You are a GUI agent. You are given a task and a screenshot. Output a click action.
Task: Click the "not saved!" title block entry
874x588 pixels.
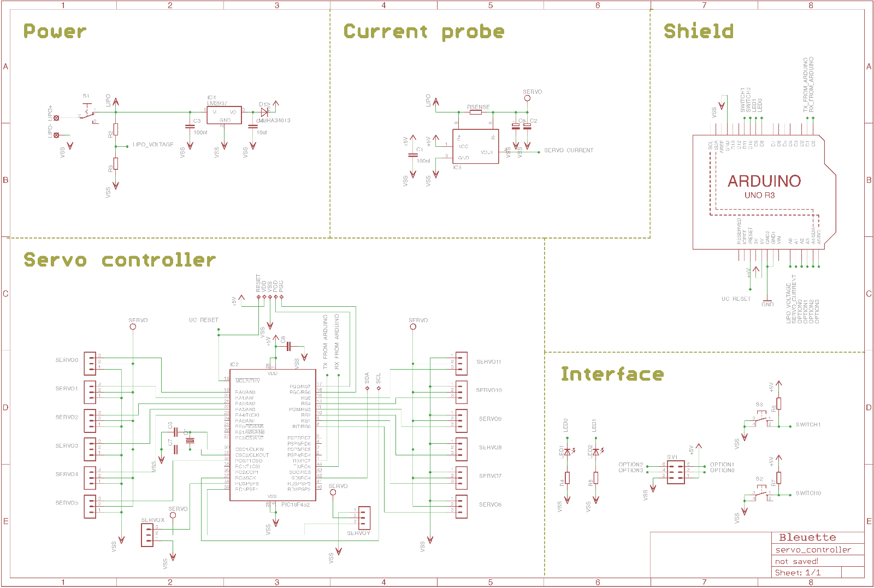[x=796, y=561]
